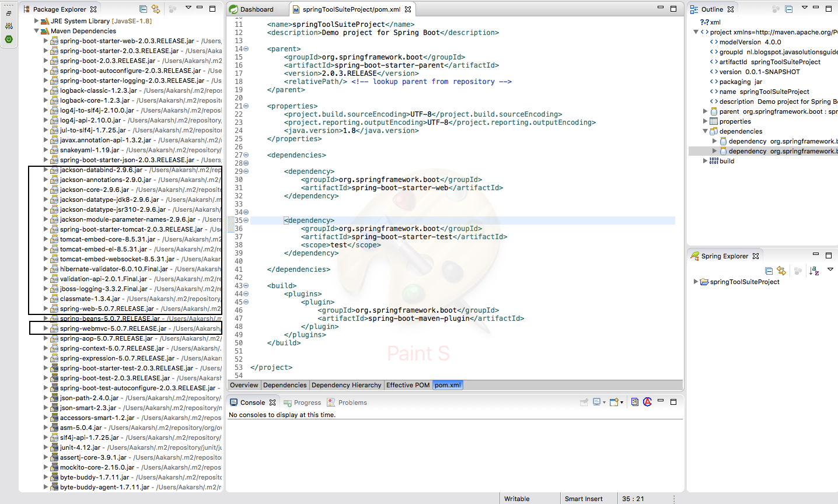838x504 pixels.
Task: Expand JRE System Library node
Action: 37,21
